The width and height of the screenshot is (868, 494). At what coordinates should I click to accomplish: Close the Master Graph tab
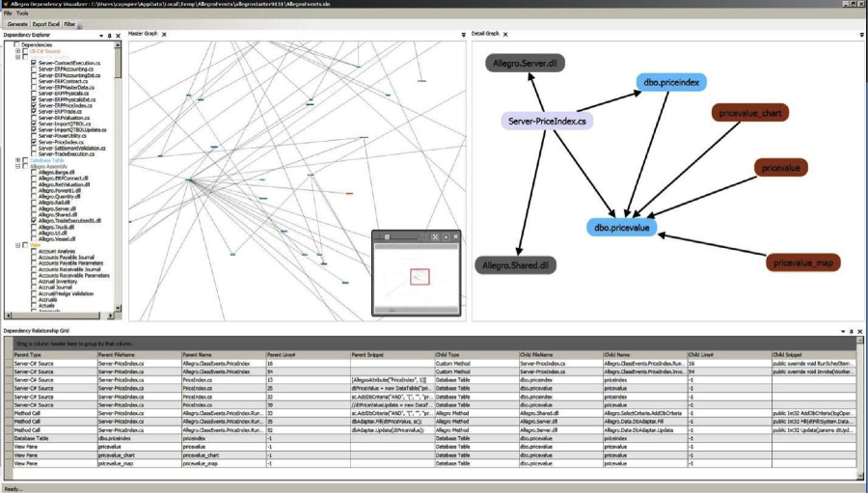164,35
